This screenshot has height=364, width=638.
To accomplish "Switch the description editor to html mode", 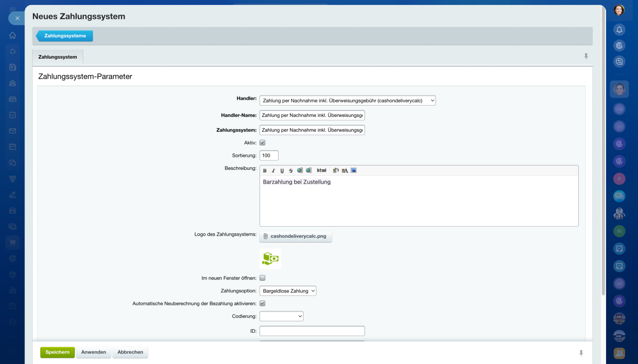I will 321,171.
